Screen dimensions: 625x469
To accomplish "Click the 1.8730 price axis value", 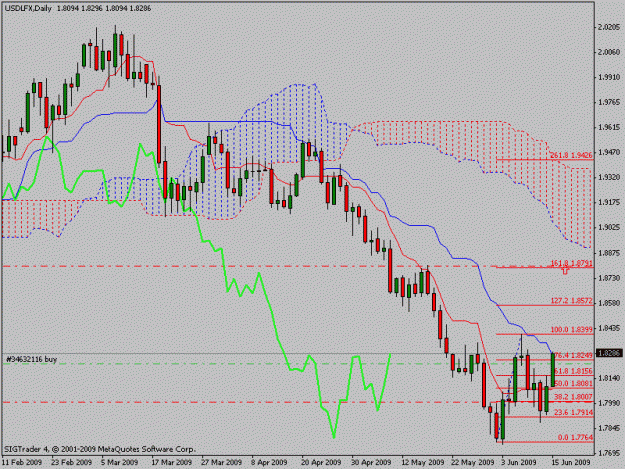I will pyautogui.click(x=609, y=278).
